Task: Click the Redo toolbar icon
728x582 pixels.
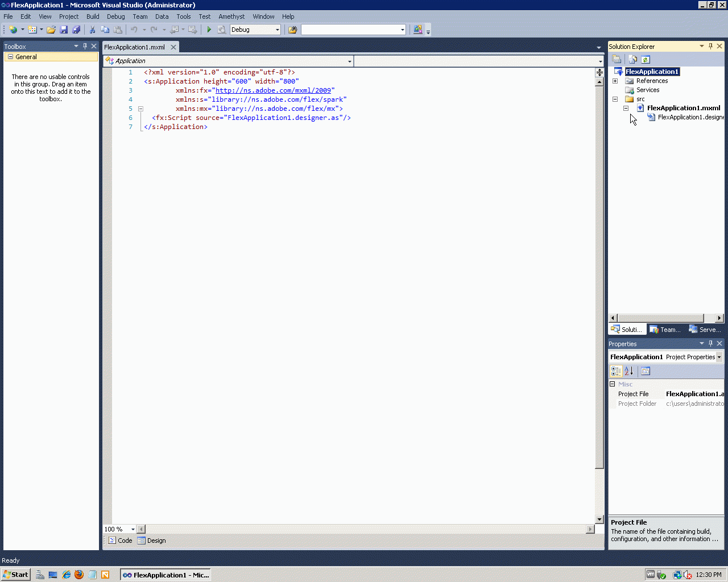Action: 154,30
